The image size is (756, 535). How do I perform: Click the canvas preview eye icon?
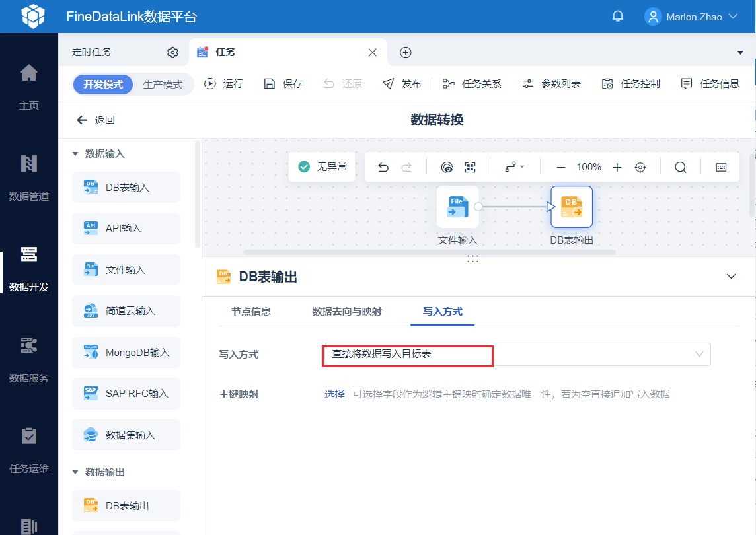pyautogui.click(x=447, y=167)
